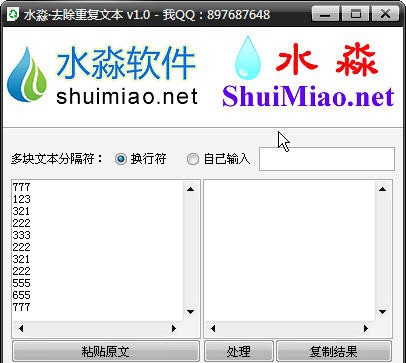The height and width of the screenshot is (363, 406).
Task: Focus the custom separator input field
Action: pyautogui.click(x=327, y=159)
